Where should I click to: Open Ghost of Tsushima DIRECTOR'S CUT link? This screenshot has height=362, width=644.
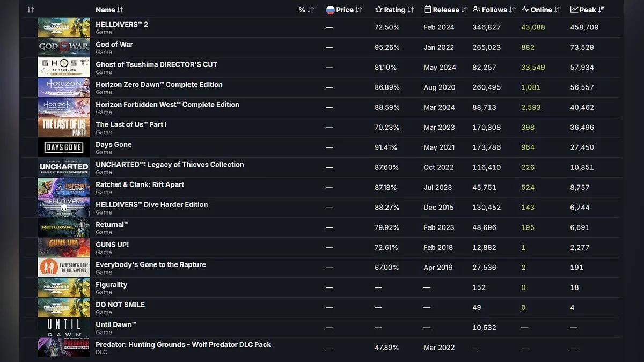156,64
